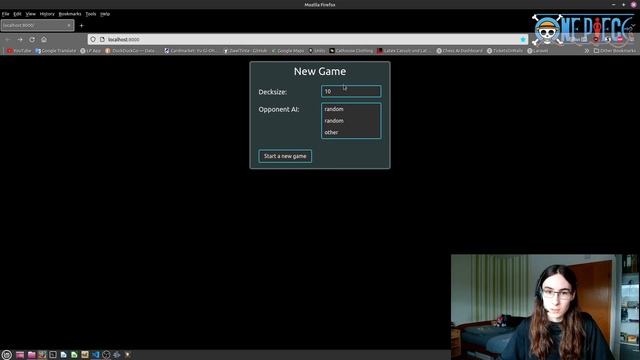Select the topmost 'random' Opponent AI option

(351, 109)
